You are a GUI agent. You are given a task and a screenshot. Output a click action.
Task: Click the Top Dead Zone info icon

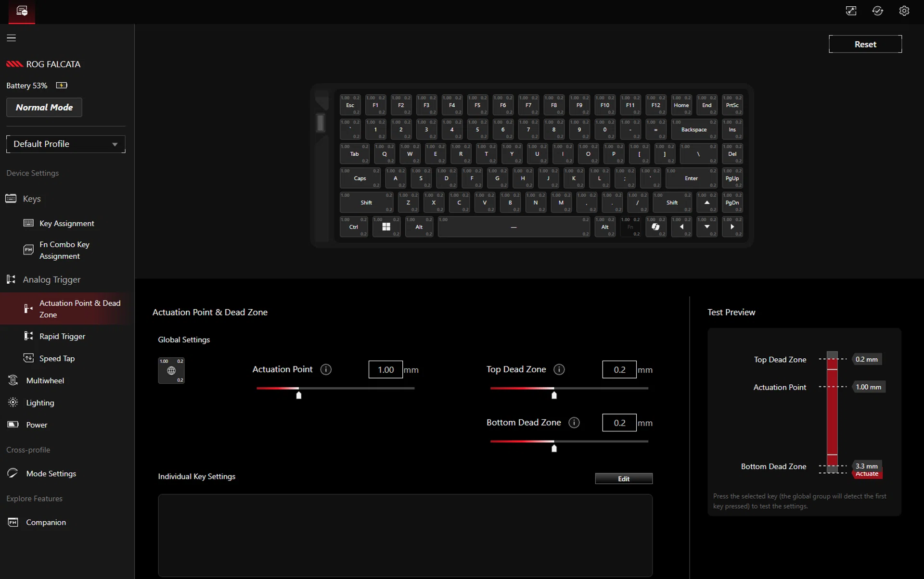[559, 369]
